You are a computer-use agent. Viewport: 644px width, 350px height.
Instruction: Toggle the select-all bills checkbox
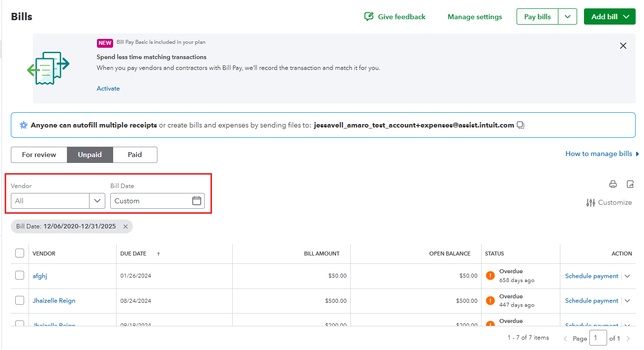20,253
